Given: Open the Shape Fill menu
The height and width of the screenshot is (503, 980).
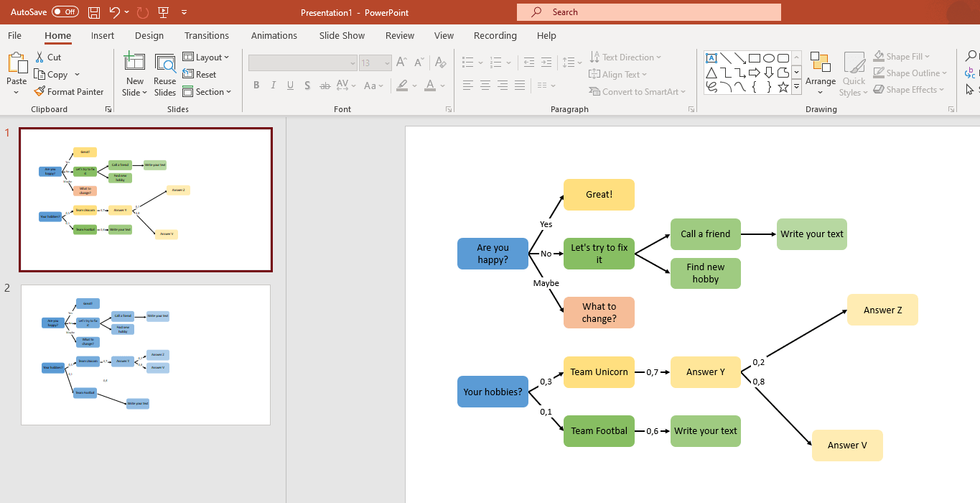Looking at the screenshot, I should pos(901,56).
